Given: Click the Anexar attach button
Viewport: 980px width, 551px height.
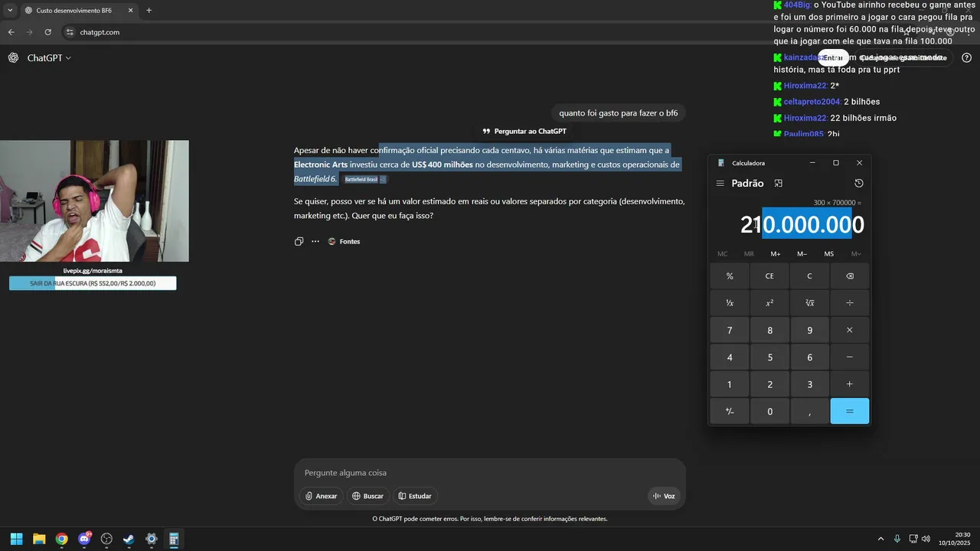Looking at the screenshot, I should (x=321, y=496).
